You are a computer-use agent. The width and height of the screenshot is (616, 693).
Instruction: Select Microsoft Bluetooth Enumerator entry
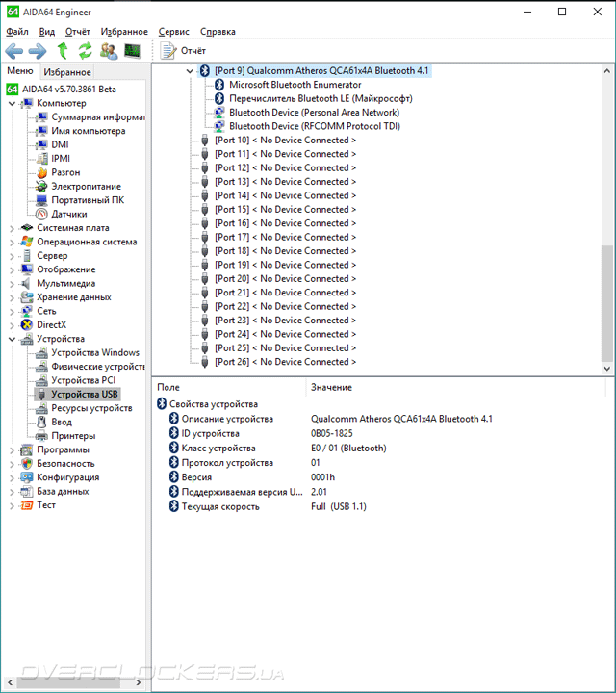pos(295,85)
